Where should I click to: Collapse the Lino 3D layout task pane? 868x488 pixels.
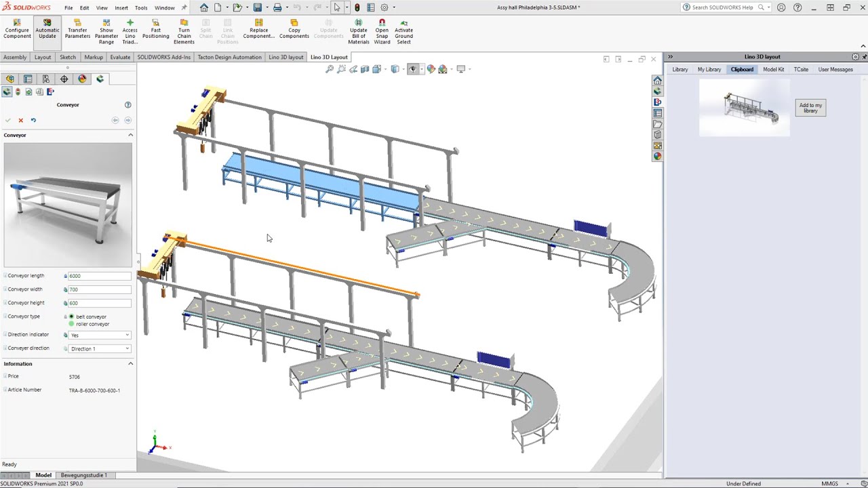[x=670, y=57]
